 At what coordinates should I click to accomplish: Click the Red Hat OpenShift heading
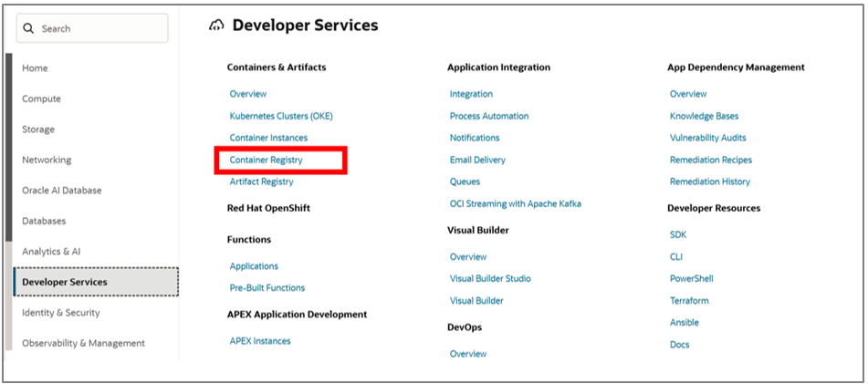coord(268,208)
